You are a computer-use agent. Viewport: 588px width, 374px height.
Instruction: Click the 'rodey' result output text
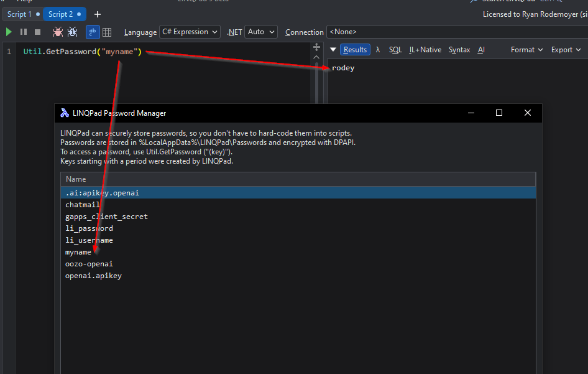(x=343, y=68)
